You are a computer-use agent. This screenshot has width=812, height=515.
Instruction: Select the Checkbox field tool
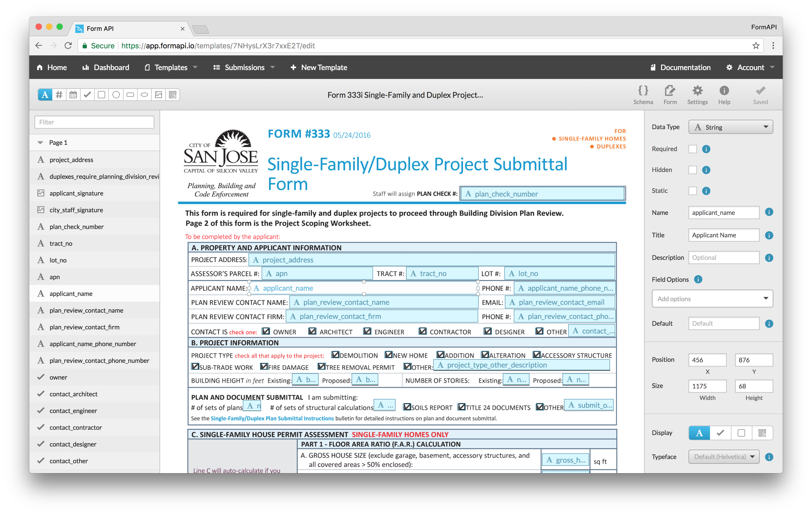coord(87,95)
